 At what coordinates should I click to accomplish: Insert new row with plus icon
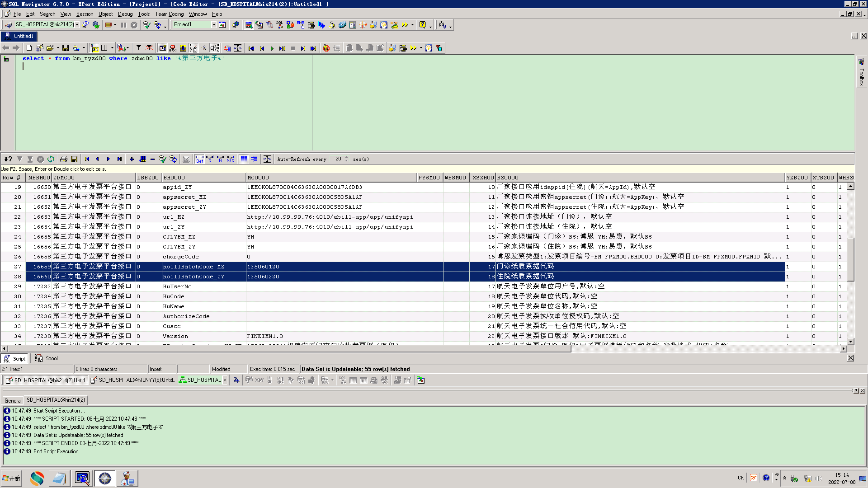(132, 159)
